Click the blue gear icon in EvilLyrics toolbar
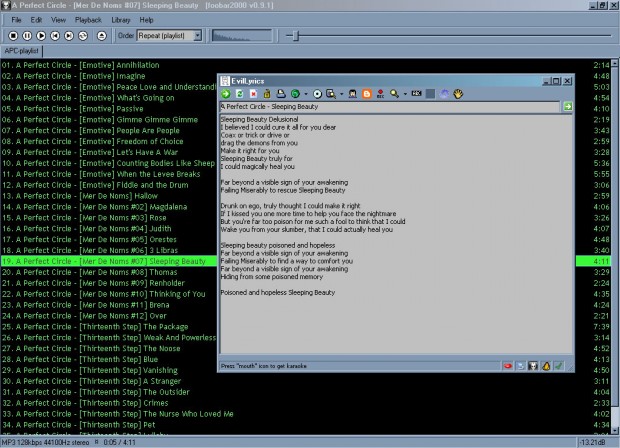This screenshot has height=448, width=620. pyautogui.click(x=444, y=94)
